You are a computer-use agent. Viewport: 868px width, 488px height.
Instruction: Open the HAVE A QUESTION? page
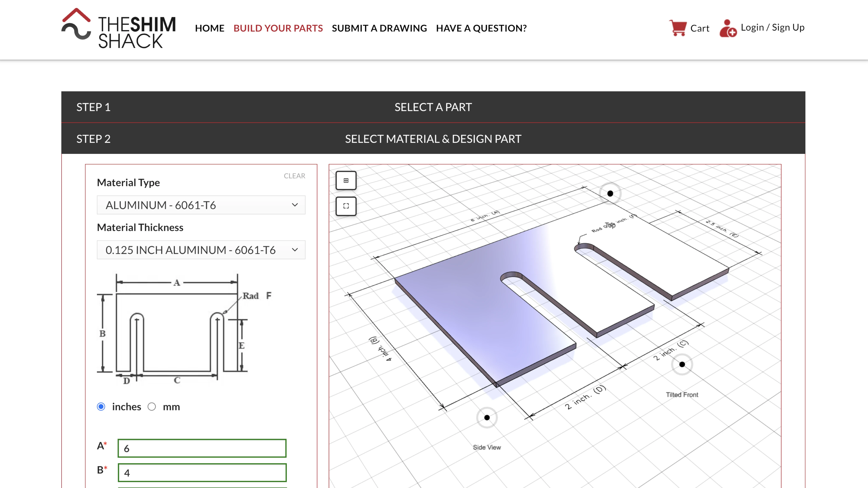pyautogui.click(x=481, y=28)
